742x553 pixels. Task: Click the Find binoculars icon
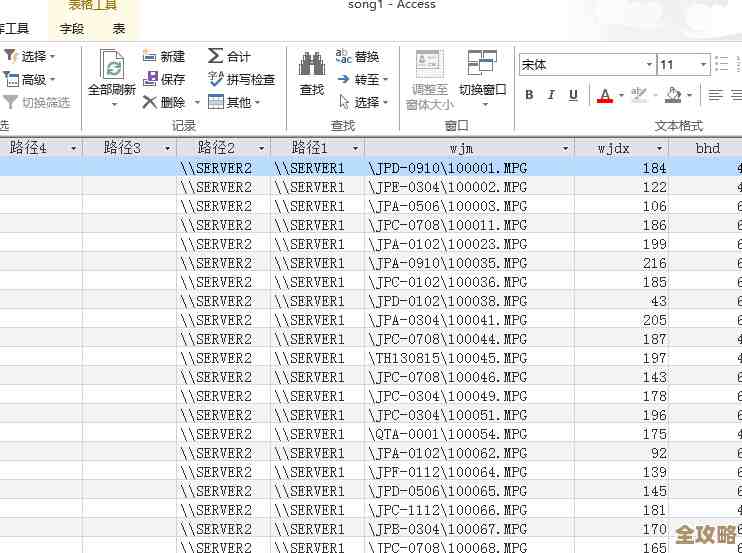[312, 67]
